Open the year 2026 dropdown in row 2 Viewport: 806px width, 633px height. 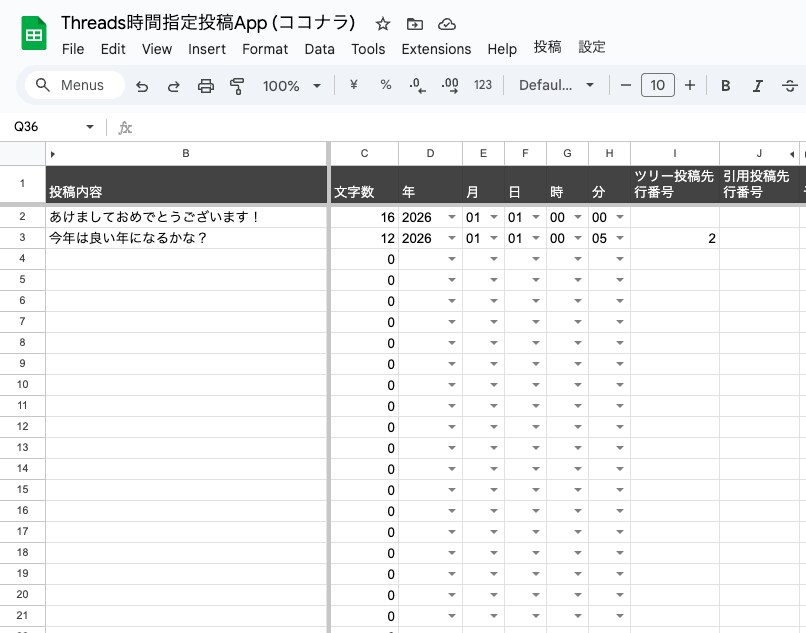452,217
